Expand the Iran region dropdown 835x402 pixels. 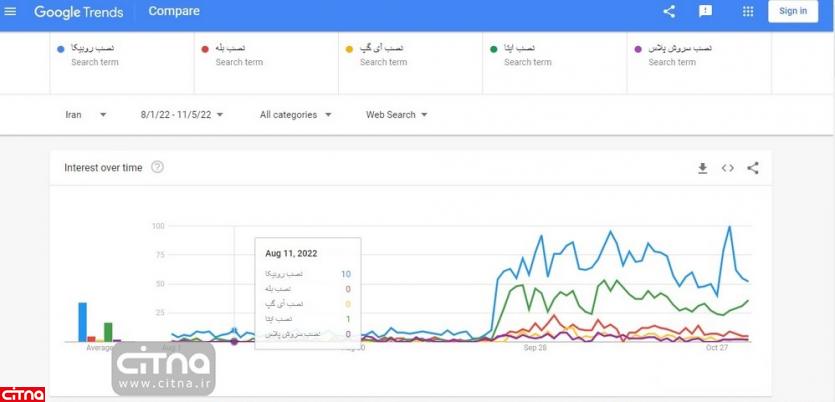[86, 115]
